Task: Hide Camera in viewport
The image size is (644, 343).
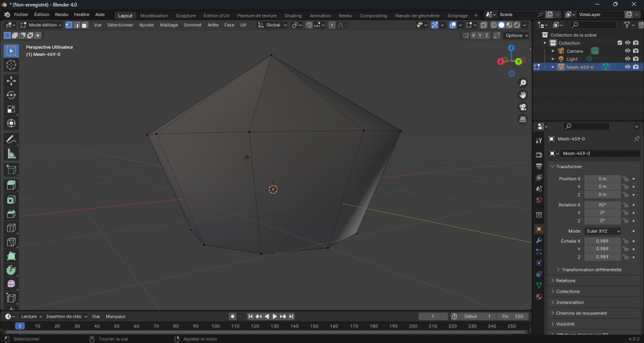Action: pyautogui.click(x=627, y=51)
